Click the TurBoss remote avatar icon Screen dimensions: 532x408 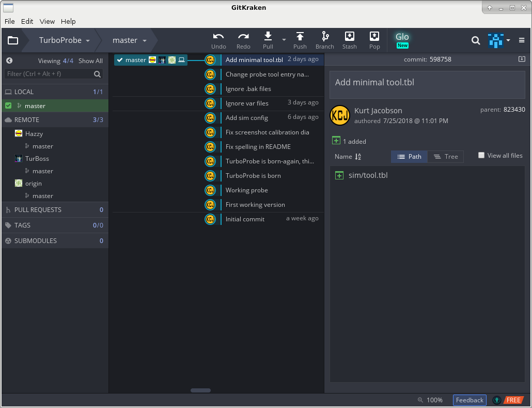pyautogui.click(x=19, y=158)
